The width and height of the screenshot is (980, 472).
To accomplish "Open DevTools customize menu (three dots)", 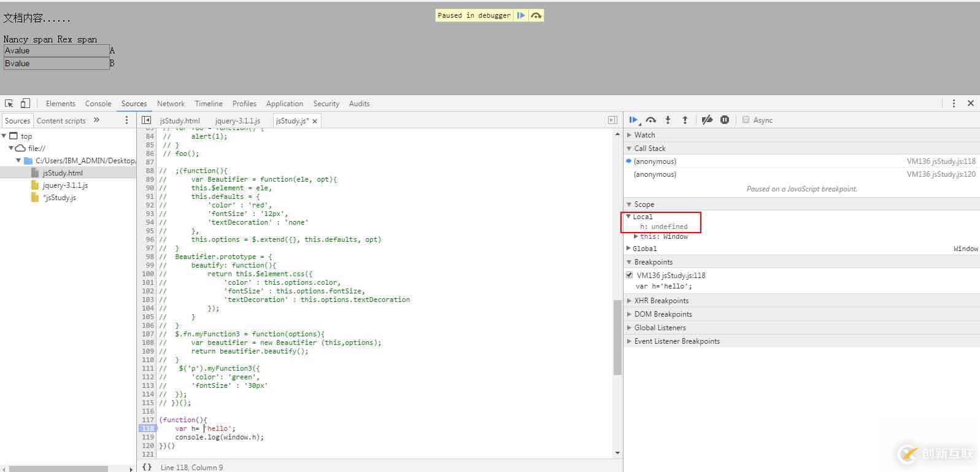I will [954, 103].
